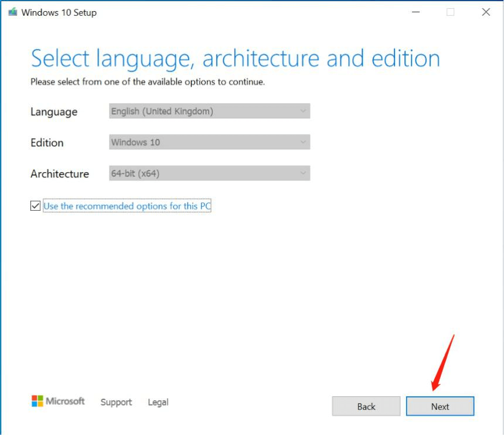504x435 pixels.
Task: Click the Microsoft four-color logo
Action: click(x=38, y=401)
